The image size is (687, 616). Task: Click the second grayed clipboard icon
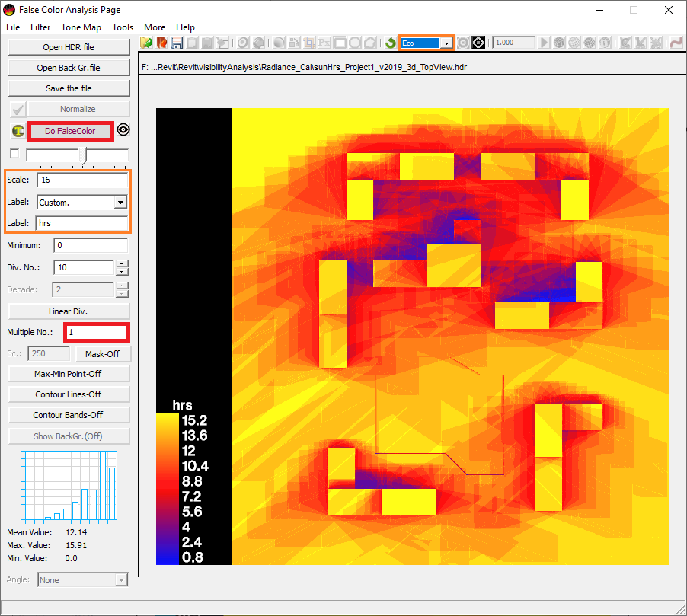pyautogui.click(x=207, y=43)
